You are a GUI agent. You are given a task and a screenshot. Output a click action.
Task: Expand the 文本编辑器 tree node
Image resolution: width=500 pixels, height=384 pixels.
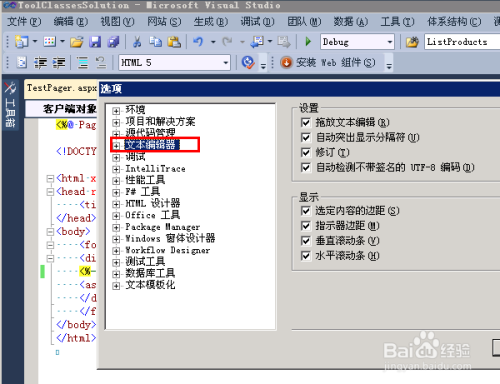click(116, 145)
